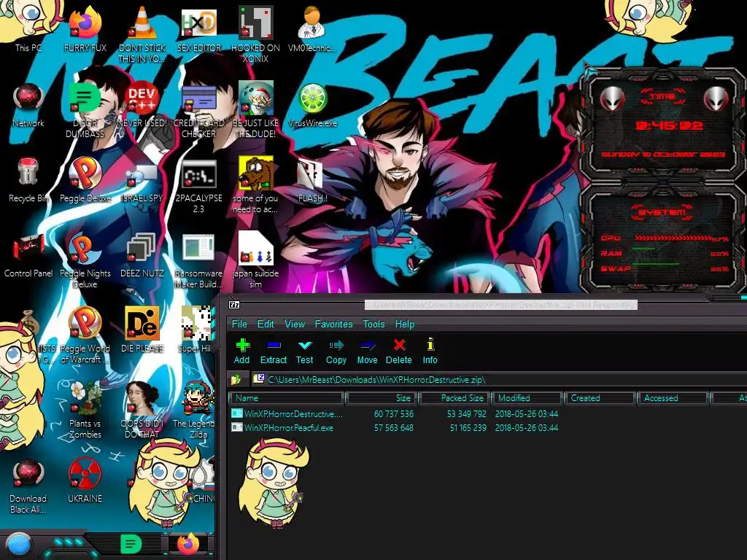Select the Recycle Bin desktop icon
747x560 pixels.
tap(28, 180)
